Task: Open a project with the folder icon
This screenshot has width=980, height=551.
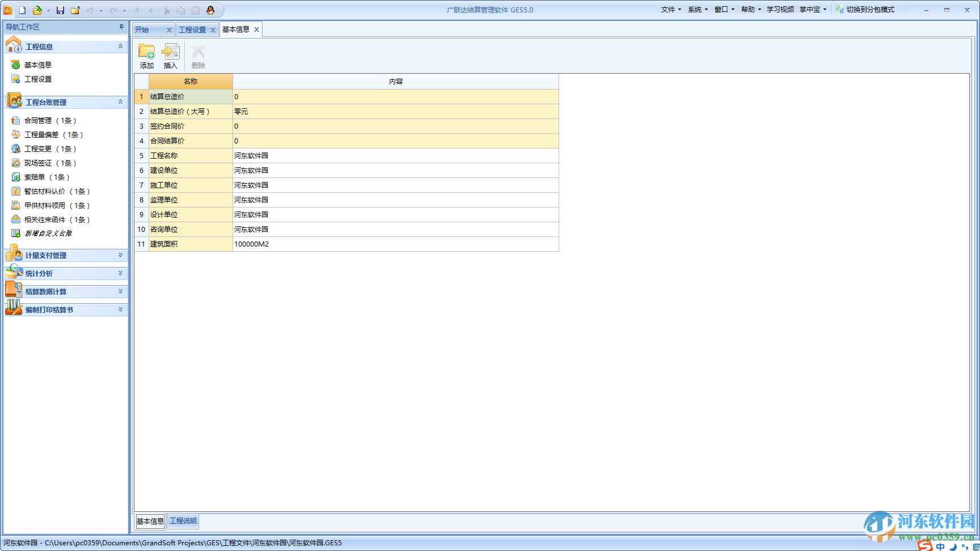Action: pyautogui.click(x=37, y=10)
